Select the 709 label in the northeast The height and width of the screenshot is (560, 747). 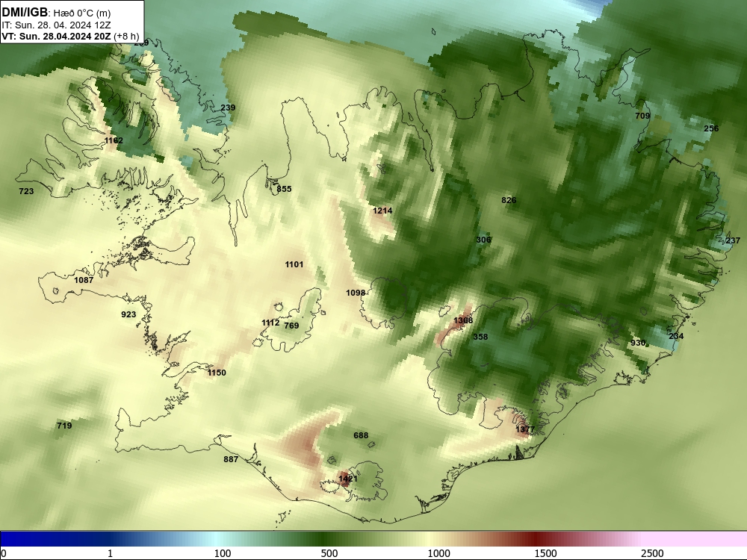point(642,116)
